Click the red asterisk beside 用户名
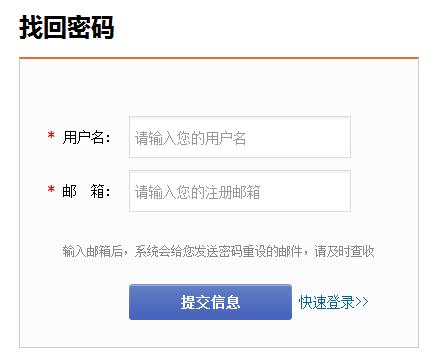 pos(51,136)
